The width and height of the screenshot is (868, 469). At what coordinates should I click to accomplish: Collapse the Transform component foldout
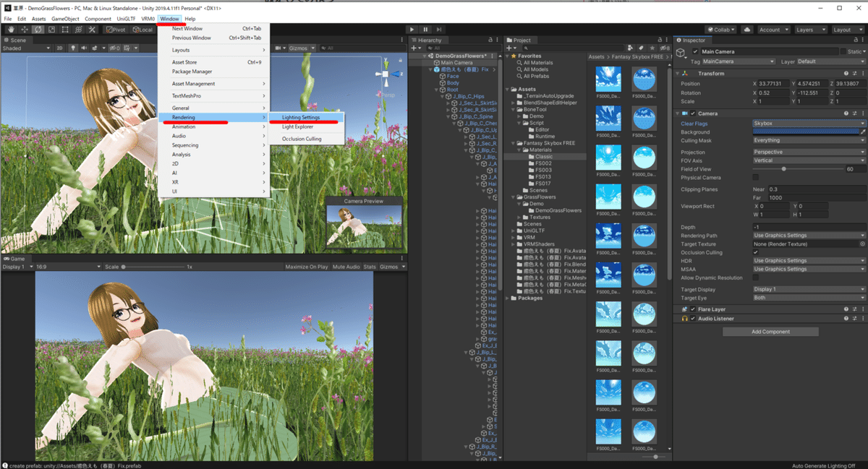(679, 74)
